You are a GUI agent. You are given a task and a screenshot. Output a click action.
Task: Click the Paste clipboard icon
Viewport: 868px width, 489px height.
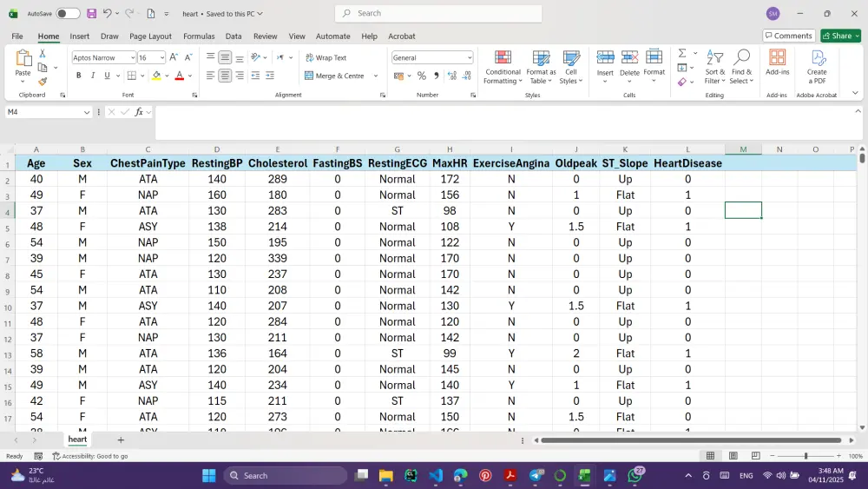23,58
